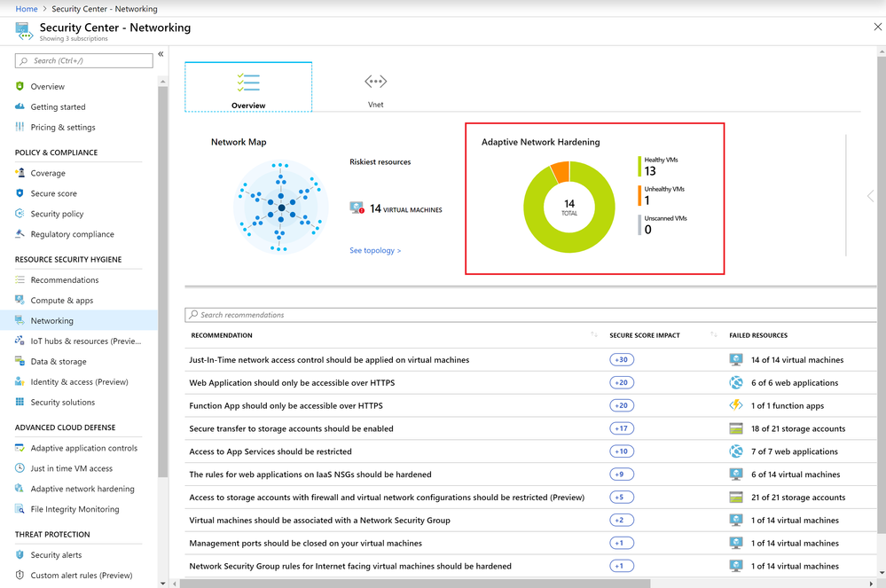Click the Overview checklist icon tab
886x588 pixels.
[x=248, y=82]
